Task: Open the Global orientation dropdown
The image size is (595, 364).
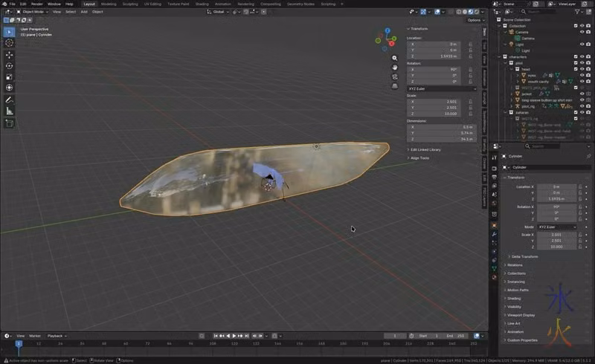Action: [218, 12]
